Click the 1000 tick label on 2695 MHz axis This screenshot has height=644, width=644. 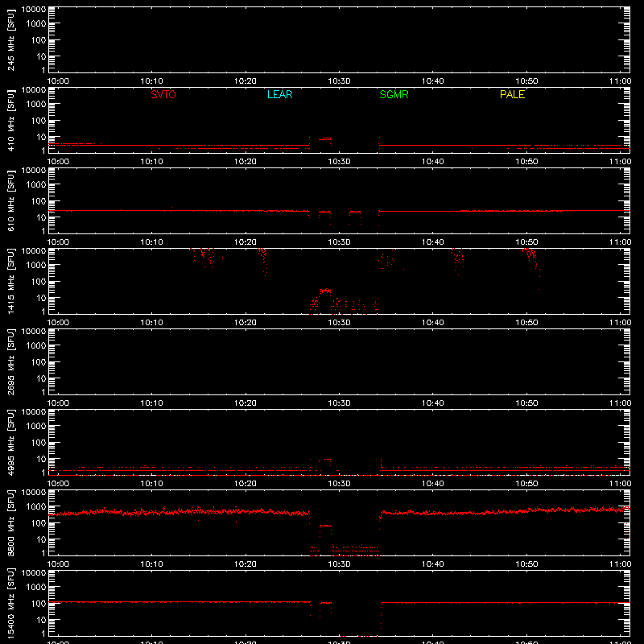[x=36, y=346]
